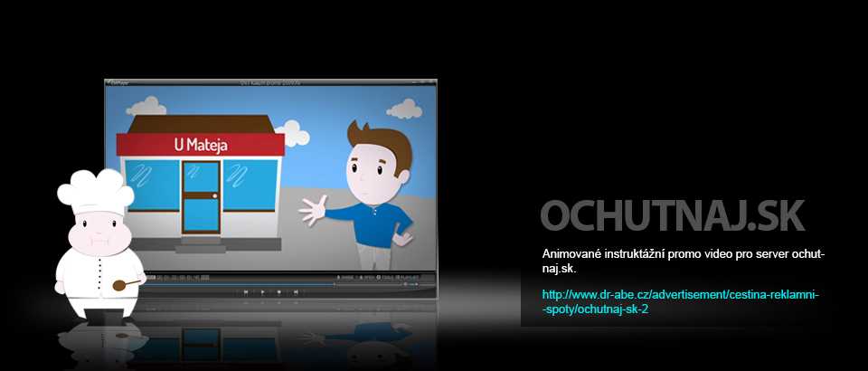Click the OCHUTNAJ.SK heading
Viewport: 868px width, 371px height.
672,215
